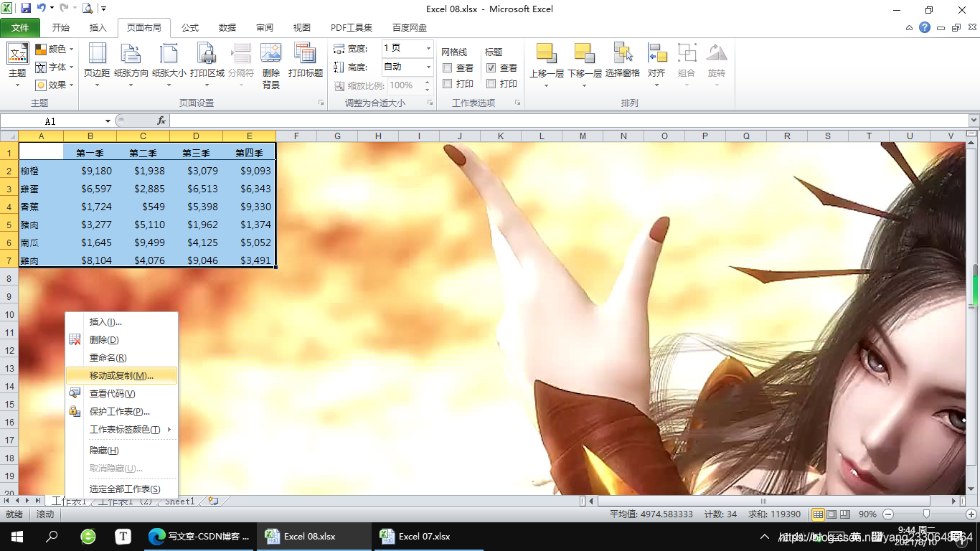The height and width of the screenshot is (551, 980).
Task: Switch to the Review (审阅) tab
Action: [x=265, y=28]
